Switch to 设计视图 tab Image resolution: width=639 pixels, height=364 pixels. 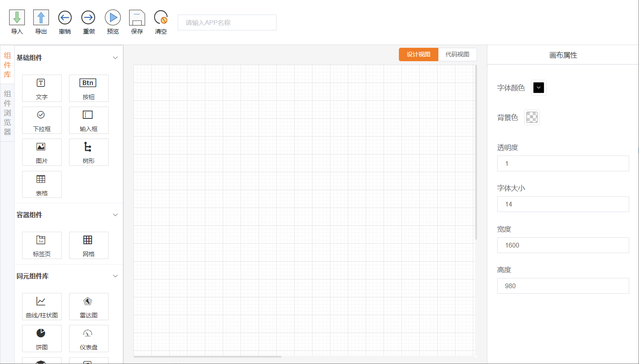[x=419, y=54]
